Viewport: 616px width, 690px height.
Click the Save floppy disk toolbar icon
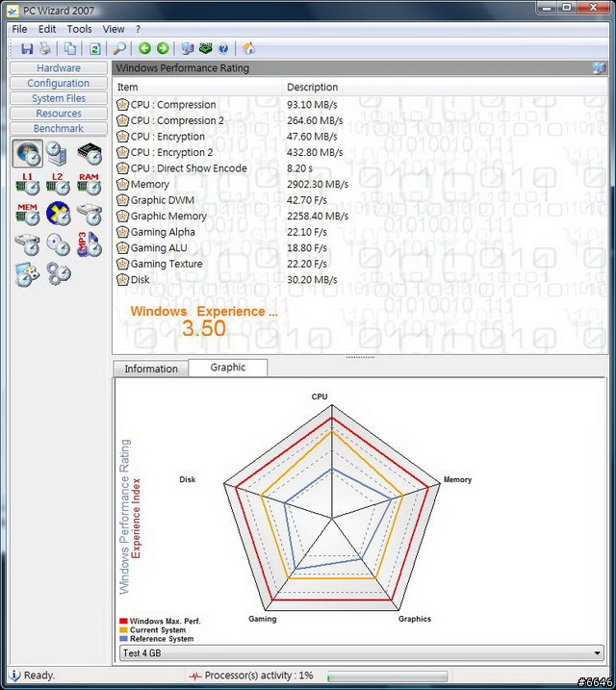pyautogui.click(x=27, y=49)
